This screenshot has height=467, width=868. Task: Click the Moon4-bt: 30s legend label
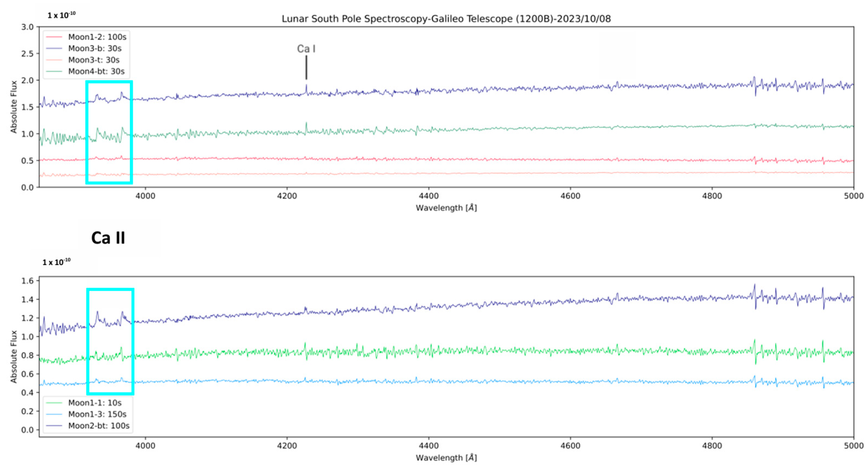(x=96, y=71)
